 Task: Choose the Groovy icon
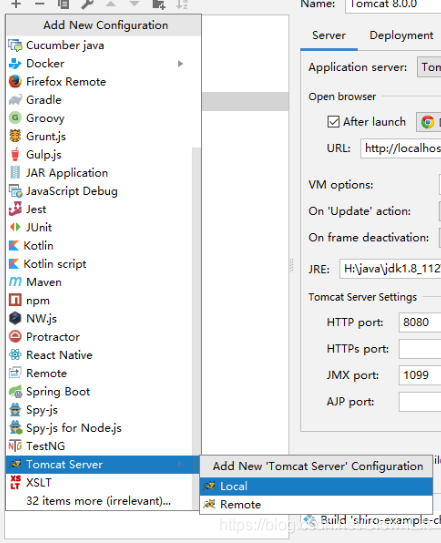point(15,118)
